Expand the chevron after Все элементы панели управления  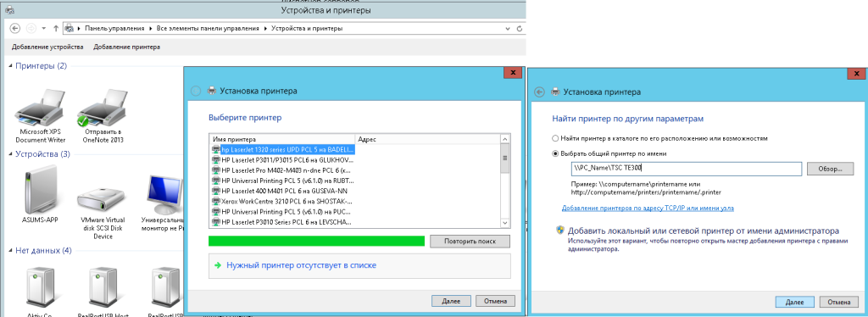tap(265, 28)
